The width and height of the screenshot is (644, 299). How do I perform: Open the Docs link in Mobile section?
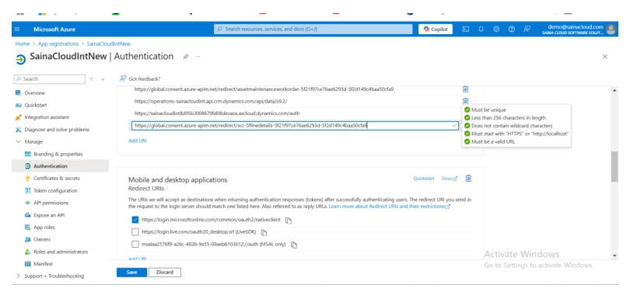[x=450, y=179]
